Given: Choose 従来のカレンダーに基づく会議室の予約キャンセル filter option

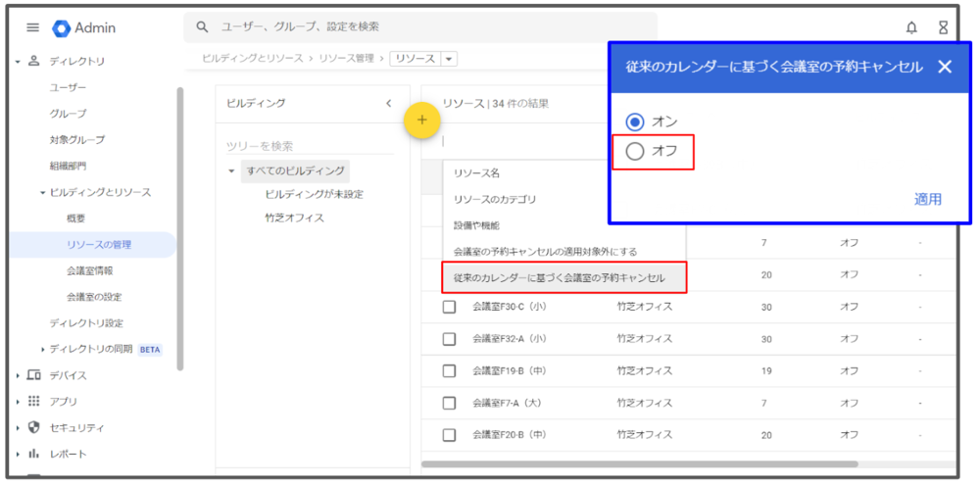Looking at the screenshot, I should 561,278.
